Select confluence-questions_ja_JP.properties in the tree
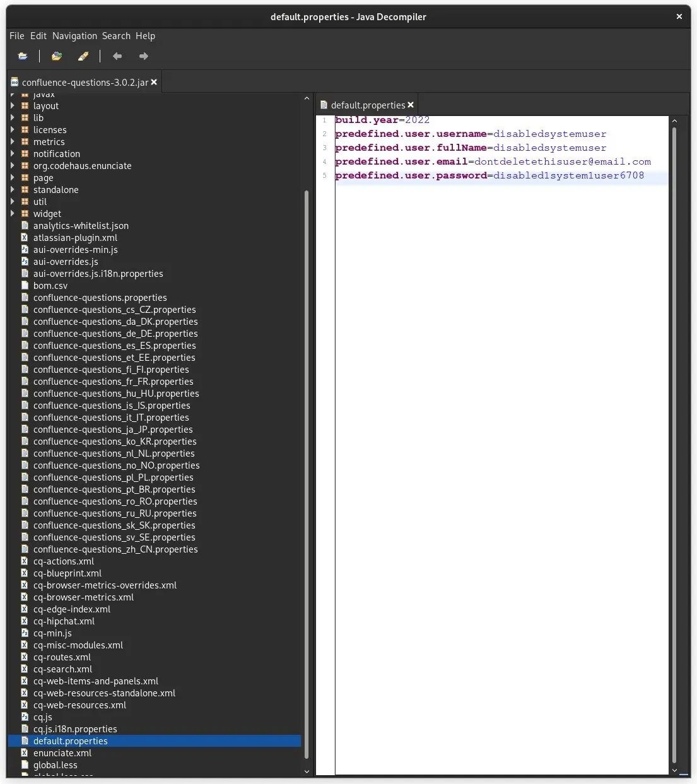The width and height of the screenshot is (697, 784). point(113,430)
